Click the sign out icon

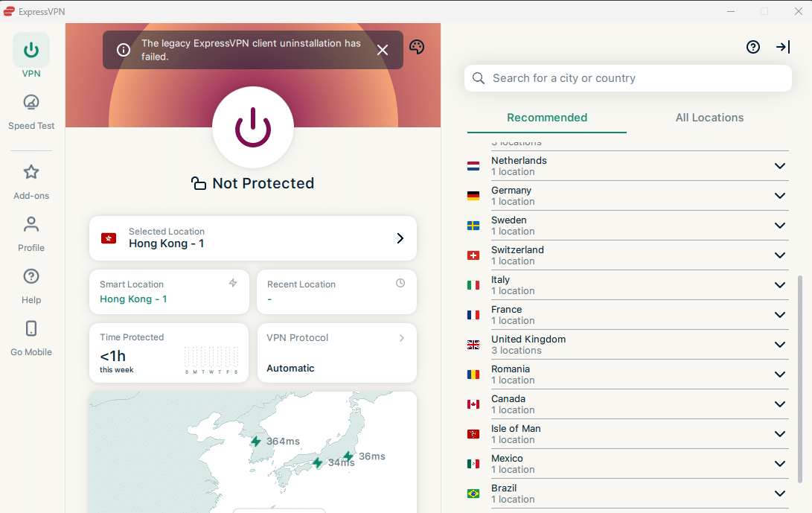(x=783, y=47)
